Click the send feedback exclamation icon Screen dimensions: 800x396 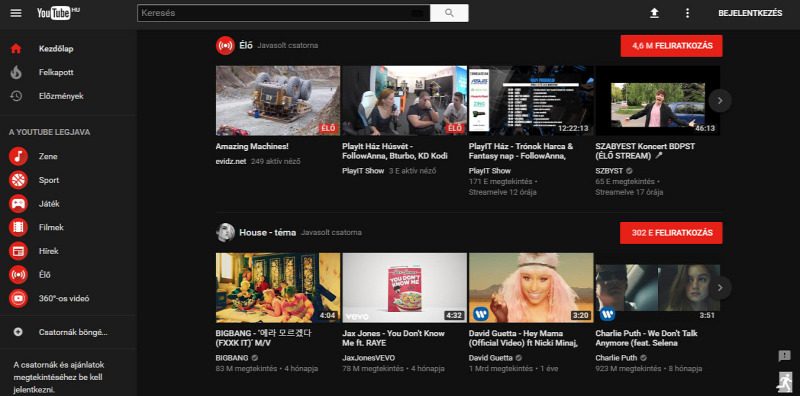pos(784,356)
